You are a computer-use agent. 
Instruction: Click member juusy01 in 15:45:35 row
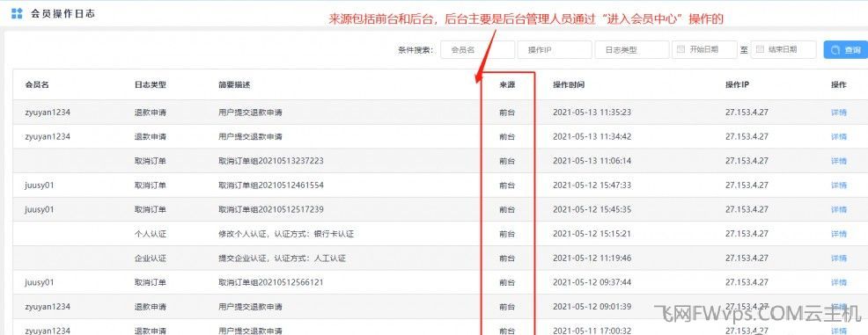tap(40, 209)
